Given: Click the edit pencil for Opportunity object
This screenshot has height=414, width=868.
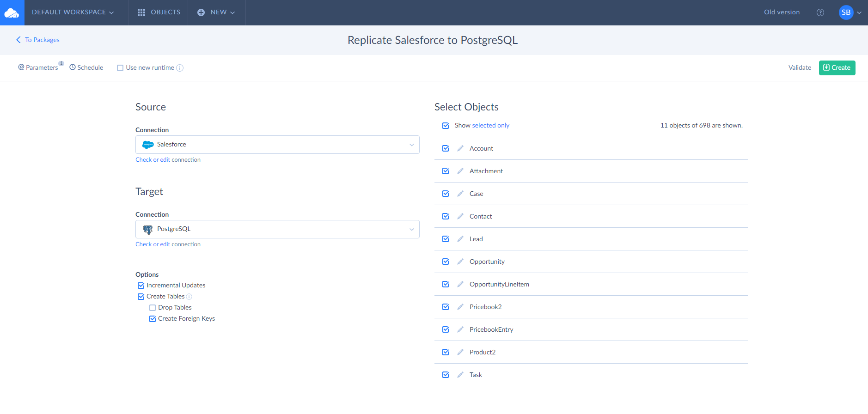Looking at the screenshot, I should [460, 262].
